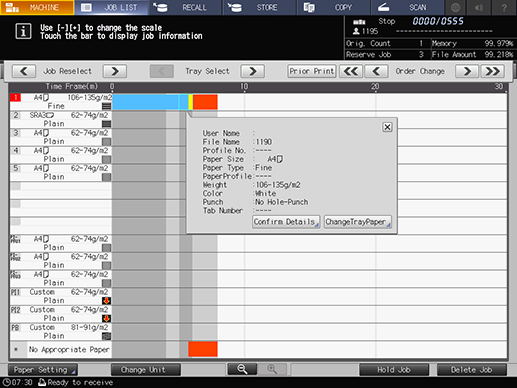Click the help question mark icon
This screenshot has height=388, width=517.
(504, 7)
